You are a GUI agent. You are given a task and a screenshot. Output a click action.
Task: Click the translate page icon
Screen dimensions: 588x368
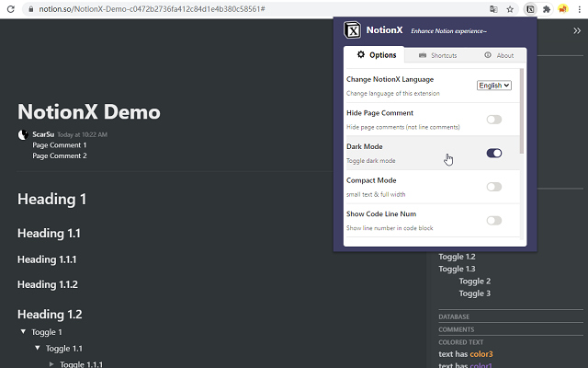494,8
